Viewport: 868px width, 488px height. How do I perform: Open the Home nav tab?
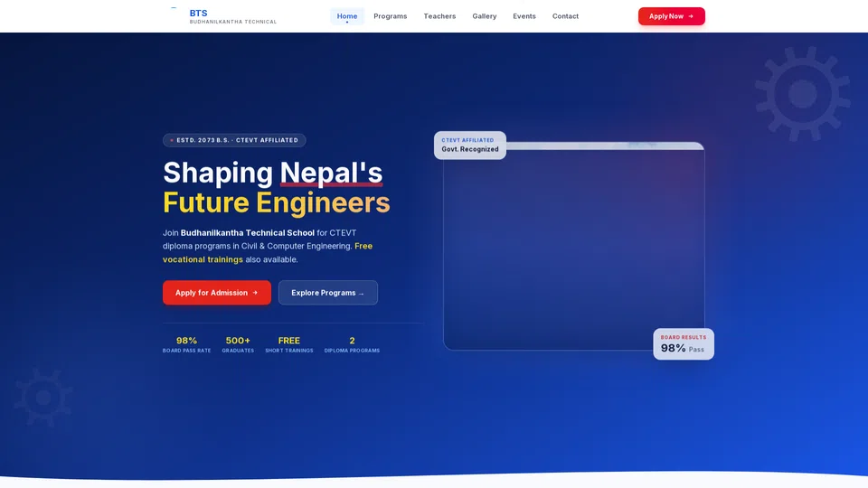coord(347,16)
